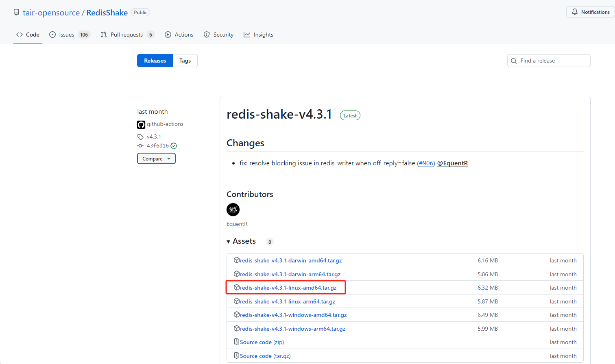Click the EquentR contributor avatar
615x364 pixels.
click(233, 210)
